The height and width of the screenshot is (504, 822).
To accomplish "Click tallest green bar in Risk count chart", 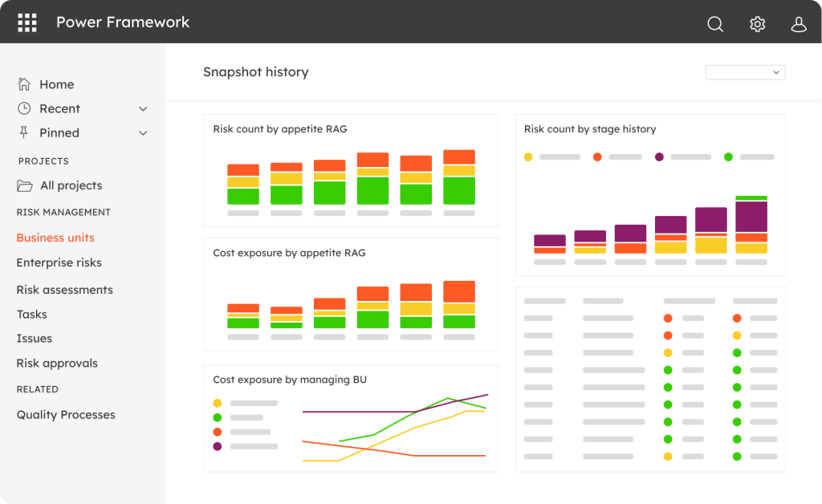I will coord(372,190).
